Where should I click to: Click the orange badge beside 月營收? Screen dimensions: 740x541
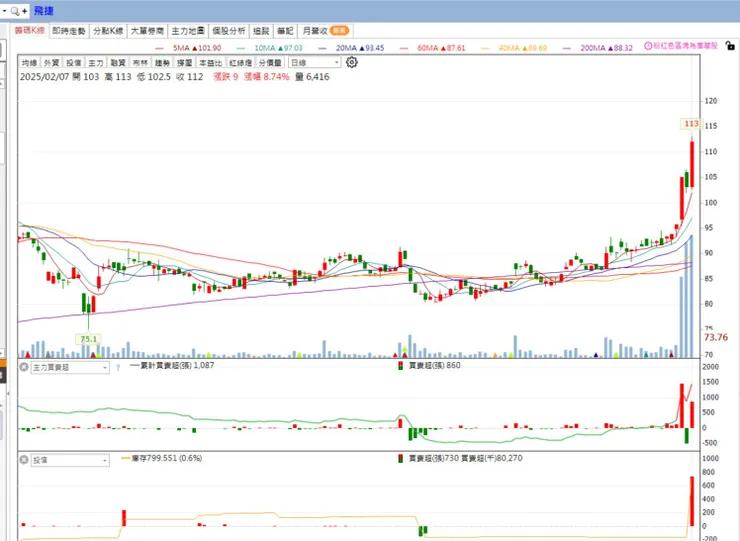point(339,31)
